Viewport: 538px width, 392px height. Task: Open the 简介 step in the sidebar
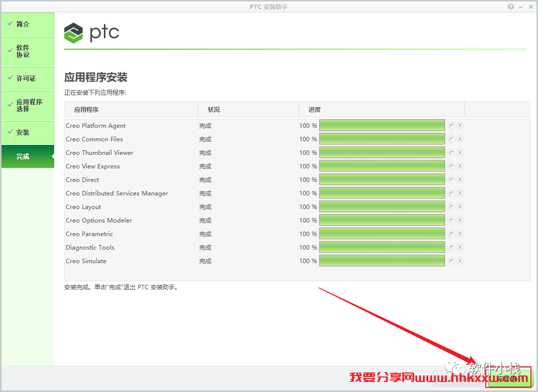[28, 24]
